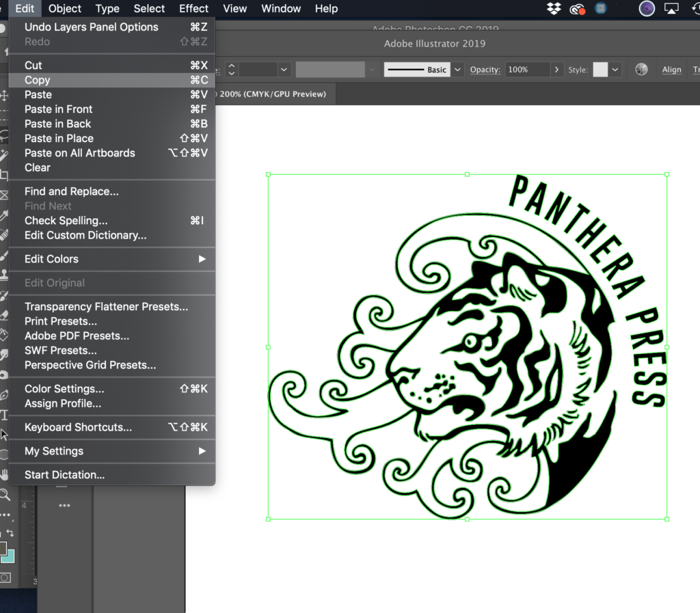This screenshot has height=613, width=700.
Task: Open the Type menu
Action: [107, 8]
